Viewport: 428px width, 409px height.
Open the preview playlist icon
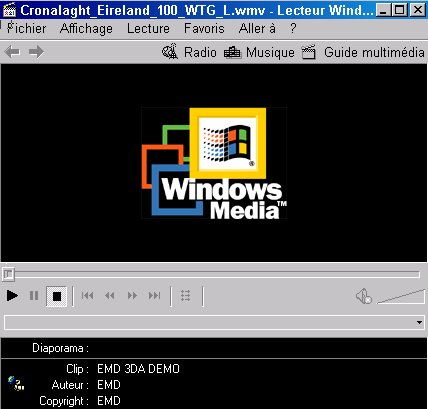pyautogui.click(x=186, y=296)
